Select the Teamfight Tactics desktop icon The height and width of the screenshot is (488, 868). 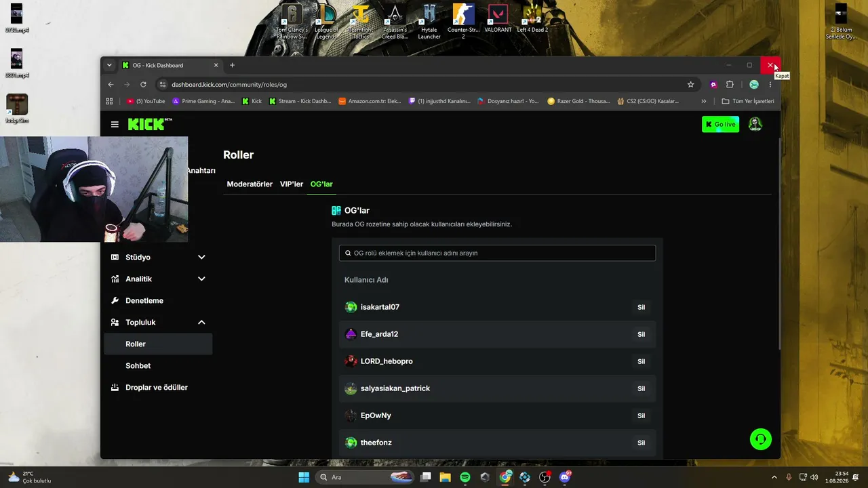[361, 21]
